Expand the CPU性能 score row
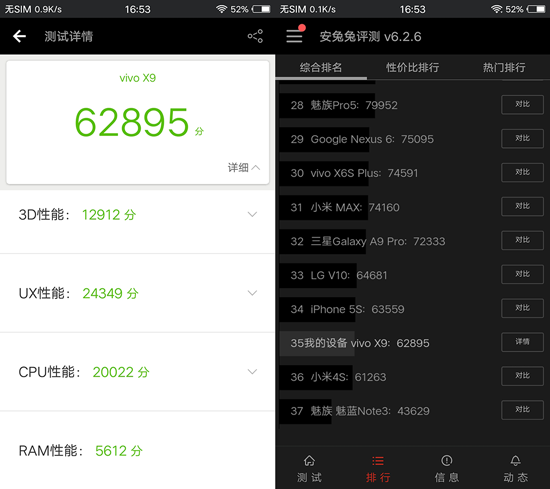 137,372
